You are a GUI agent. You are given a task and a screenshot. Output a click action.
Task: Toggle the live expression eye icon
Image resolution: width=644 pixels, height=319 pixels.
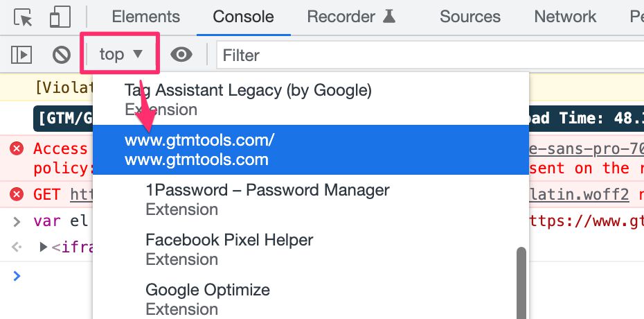coord(181,54)
